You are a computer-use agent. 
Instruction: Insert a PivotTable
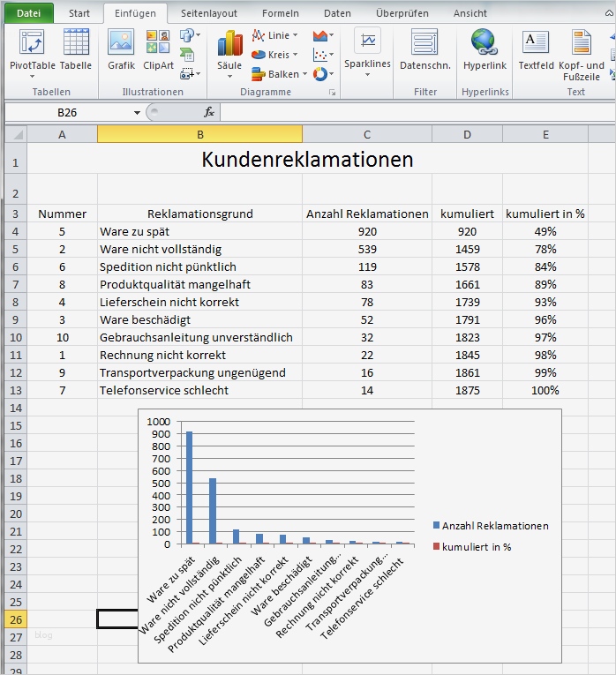(x=32, y=48)
